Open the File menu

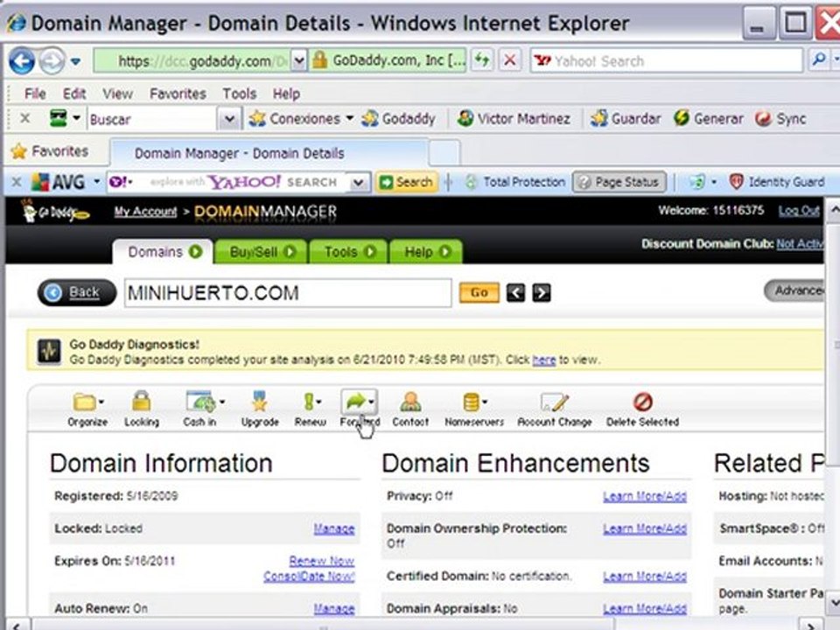pos(35,94)
